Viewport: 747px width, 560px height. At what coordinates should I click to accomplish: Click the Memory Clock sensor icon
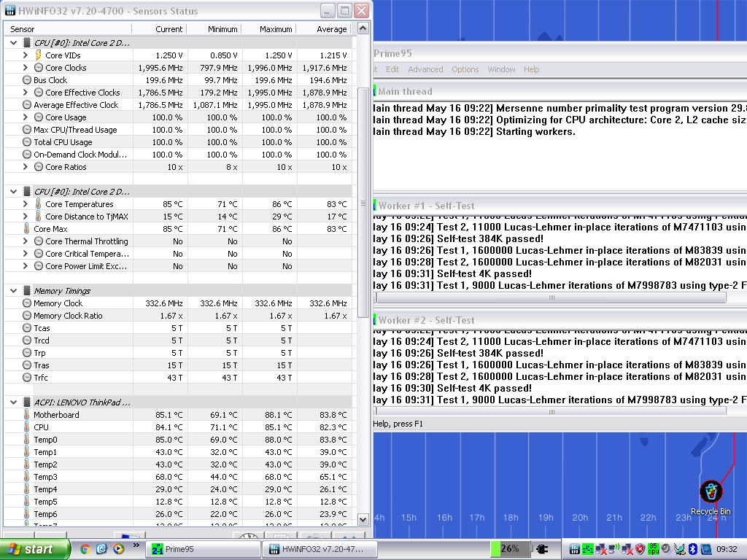click(27, 303)
